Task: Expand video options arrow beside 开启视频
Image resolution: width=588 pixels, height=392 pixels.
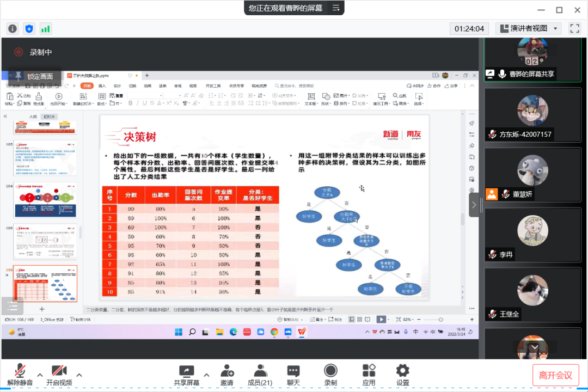Action: [79, 375]
